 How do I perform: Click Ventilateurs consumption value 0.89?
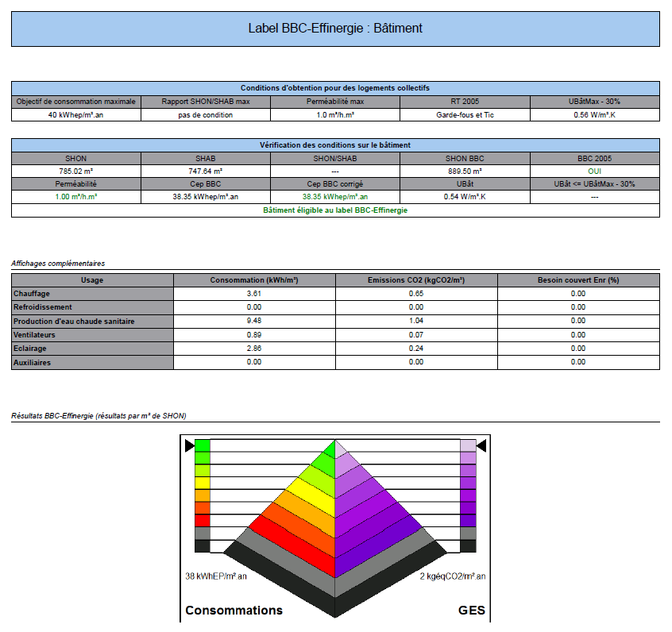click(x=254, y=334)
